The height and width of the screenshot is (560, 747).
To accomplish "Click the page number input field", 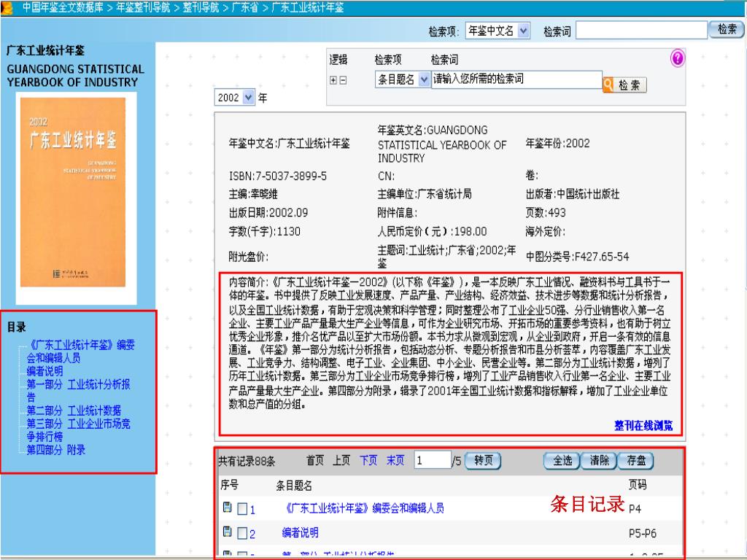I will click(x=432, y=461).
